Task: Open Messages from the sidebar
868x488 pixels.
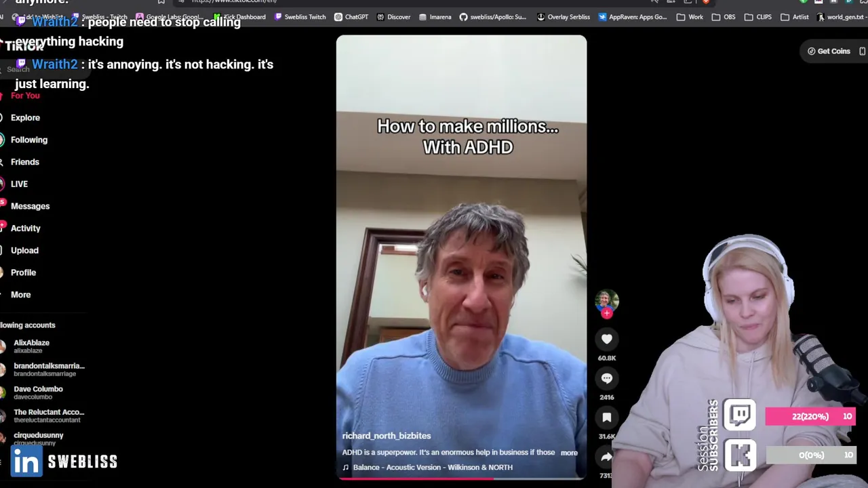Action: [x=30, y=206]
